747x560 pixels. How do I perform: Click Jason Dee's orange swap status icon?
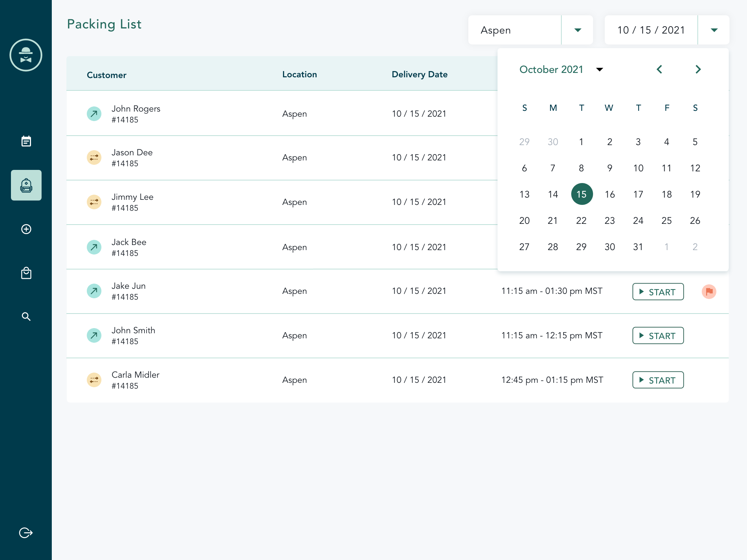coord(94,157)
